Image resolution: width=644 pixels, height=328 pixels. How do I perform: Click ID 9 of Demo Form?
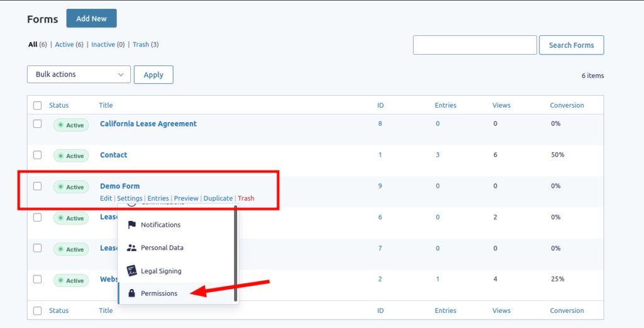(380, 186)
